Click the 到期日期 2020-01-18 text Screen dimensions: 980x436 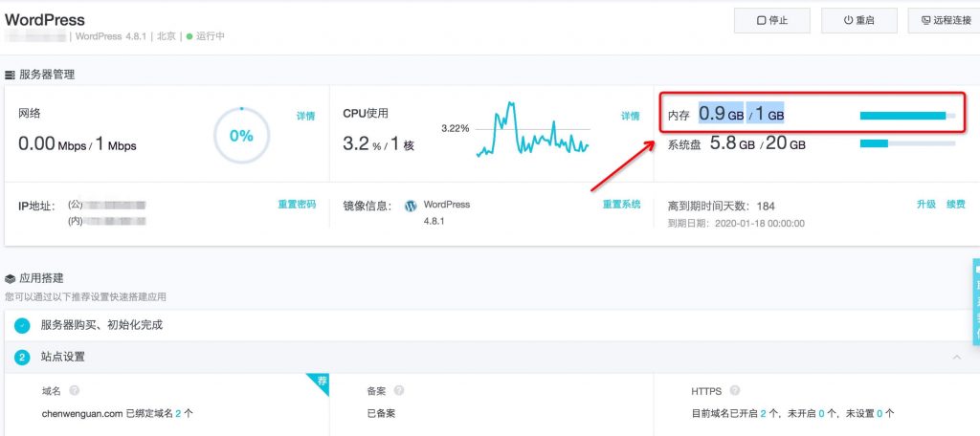pyautogui.click(x=736, y=223)
